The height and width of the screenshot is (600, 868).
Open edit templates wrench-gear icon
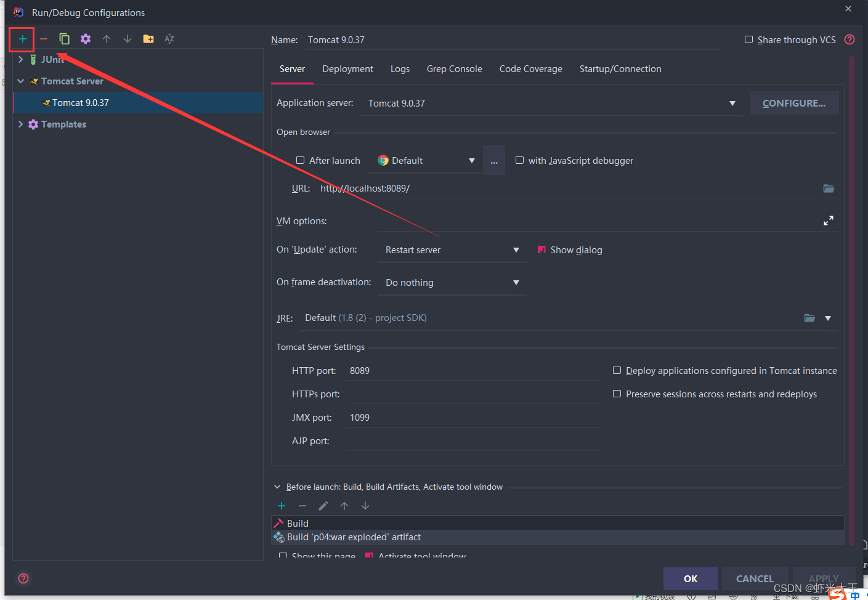(86, 39)
